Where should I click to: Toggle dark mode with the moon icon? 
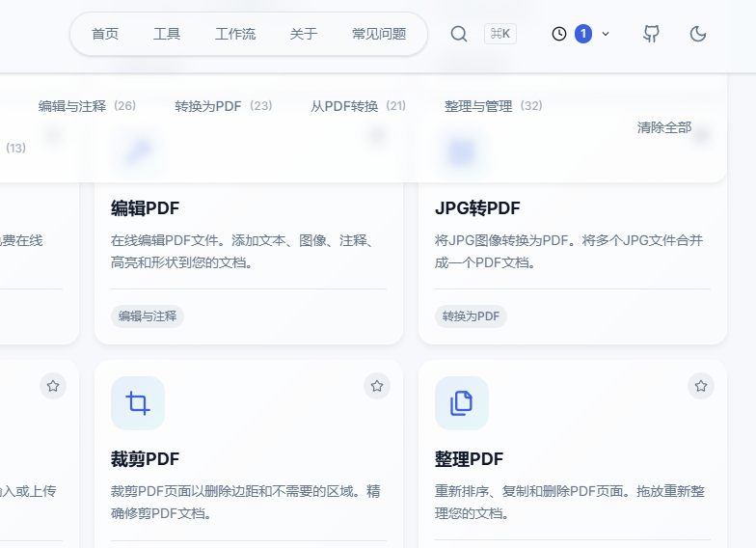click(698, 34)
